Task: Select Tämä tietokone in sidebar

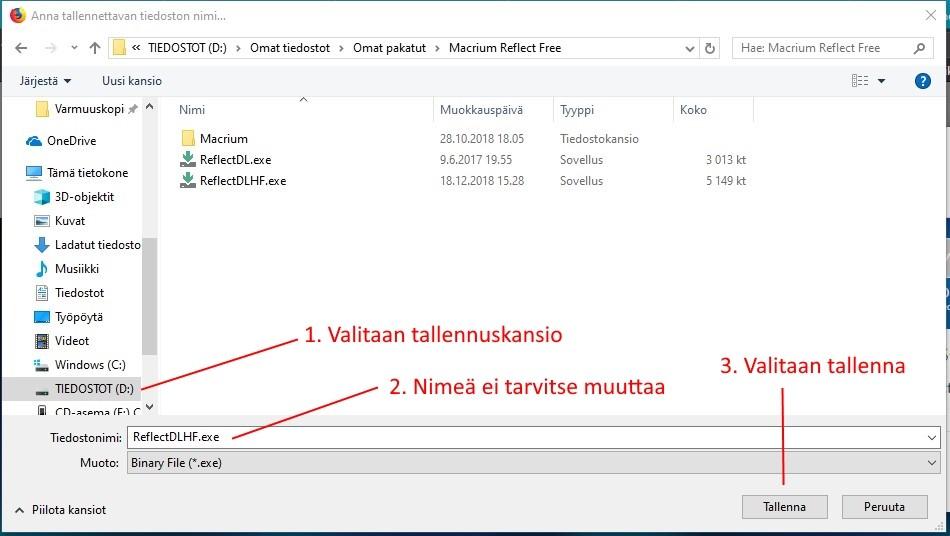Action: 87,173
